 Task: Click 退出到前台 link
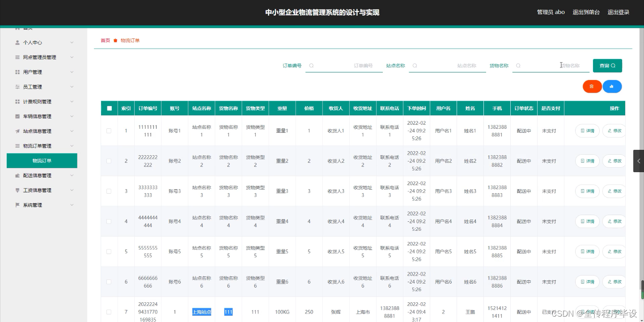(586, 13)
